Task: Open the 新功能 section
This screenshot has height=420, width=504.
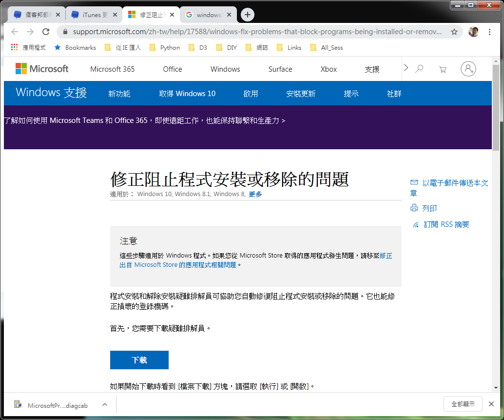Action: (x=119, y=94)
